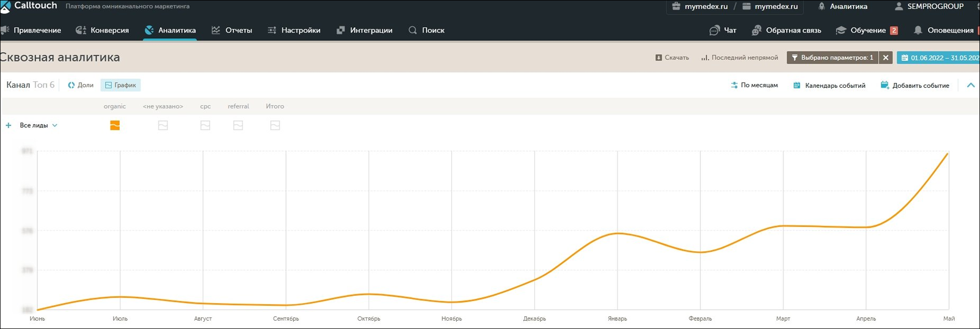Viewport: 980px width, 329px height.
Task: Collapse the chart panel with chevron
Action: (x=971, y=85)
